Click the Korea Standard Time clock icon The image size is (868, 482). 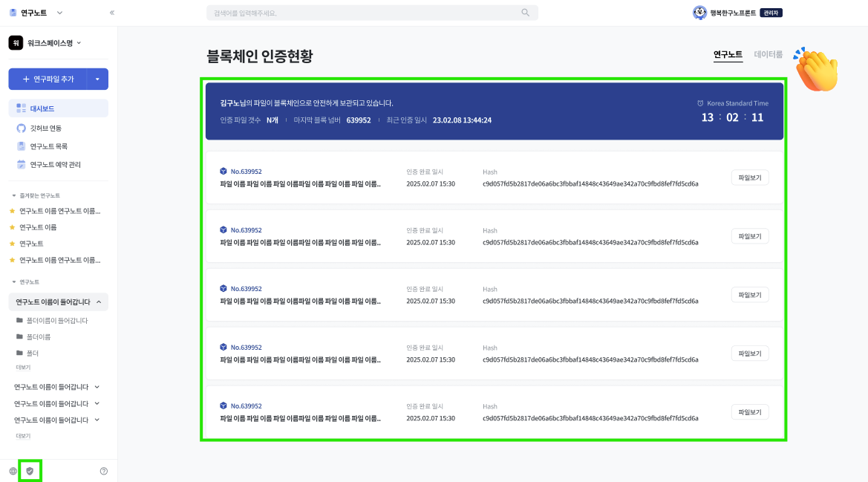click(x=700, y=103)
